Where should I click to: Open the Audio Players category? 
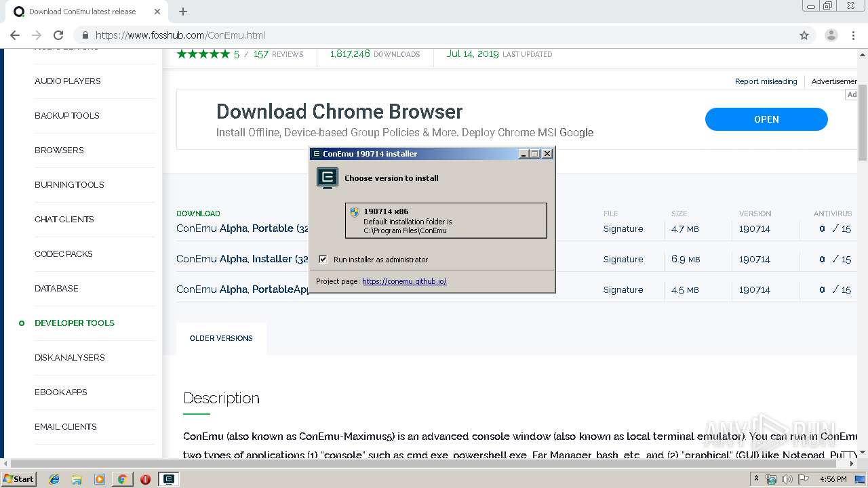click(x=68, y=81)
